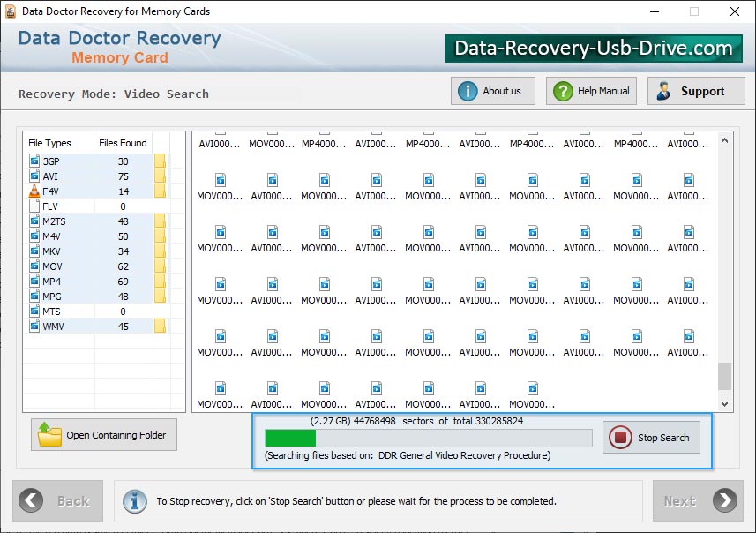This screenshot has width=756, height=533.
Task: Select the MP4 file type icon in list
Action: (34, 281)
